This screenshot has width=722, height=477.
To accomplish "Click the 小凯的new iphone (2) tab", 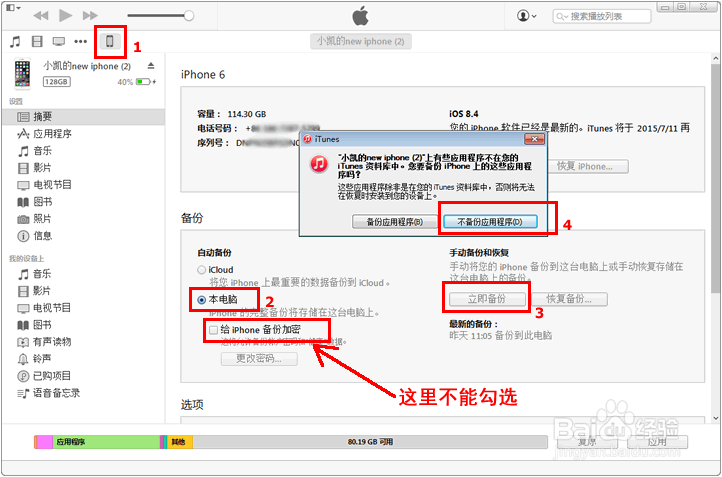I will [x=361, y=41].
